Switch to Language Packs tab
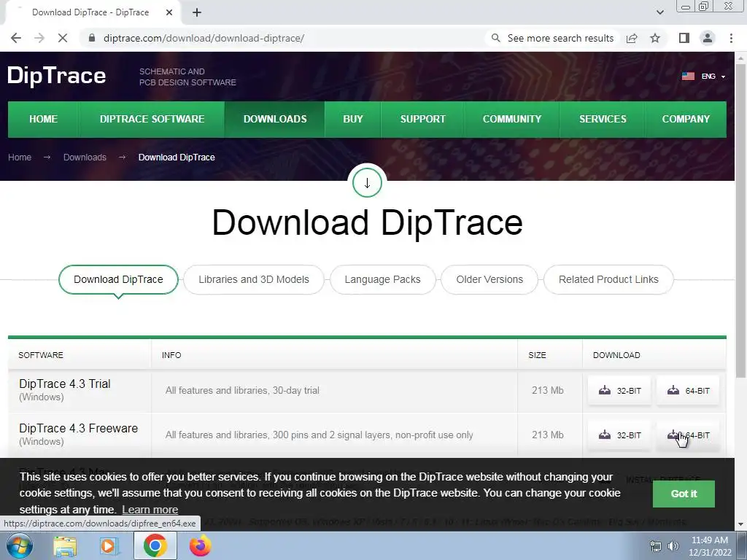This screenshot has height=560, width=747. pos(382,279)
